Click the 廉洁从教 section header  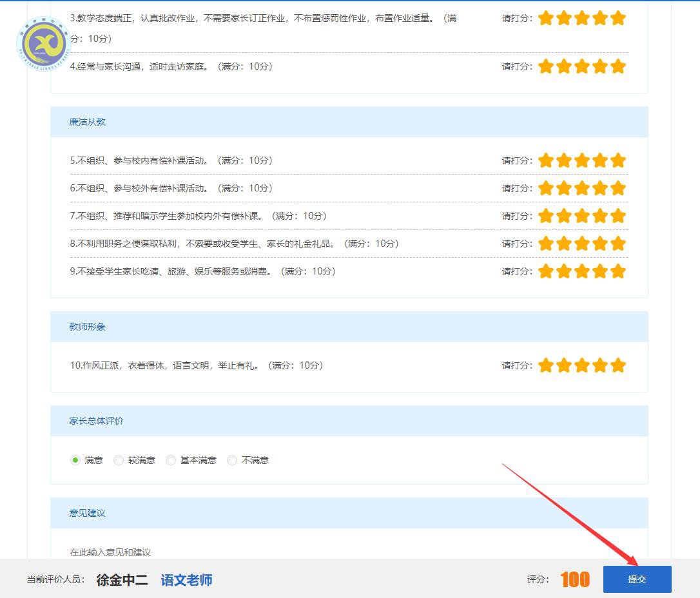(x=87, y=122)
